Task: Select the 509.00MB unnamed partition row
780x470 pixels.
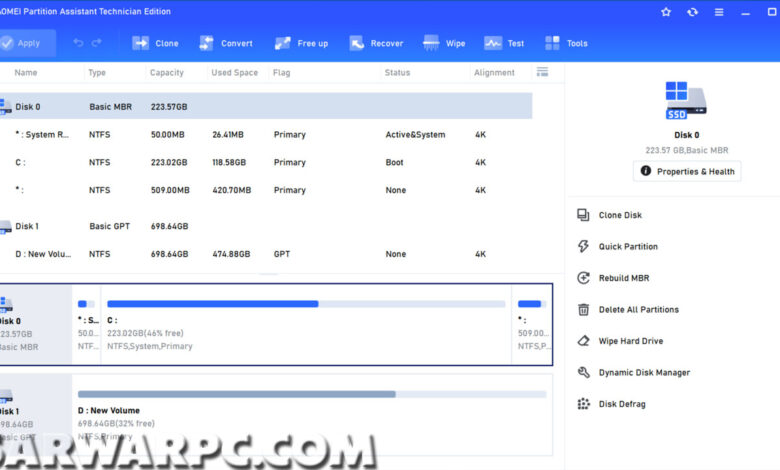Action: [266, 190]
